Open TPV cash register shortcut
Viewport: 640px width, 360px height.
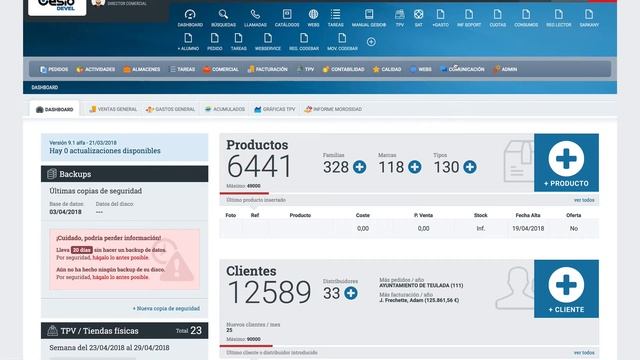400,18
